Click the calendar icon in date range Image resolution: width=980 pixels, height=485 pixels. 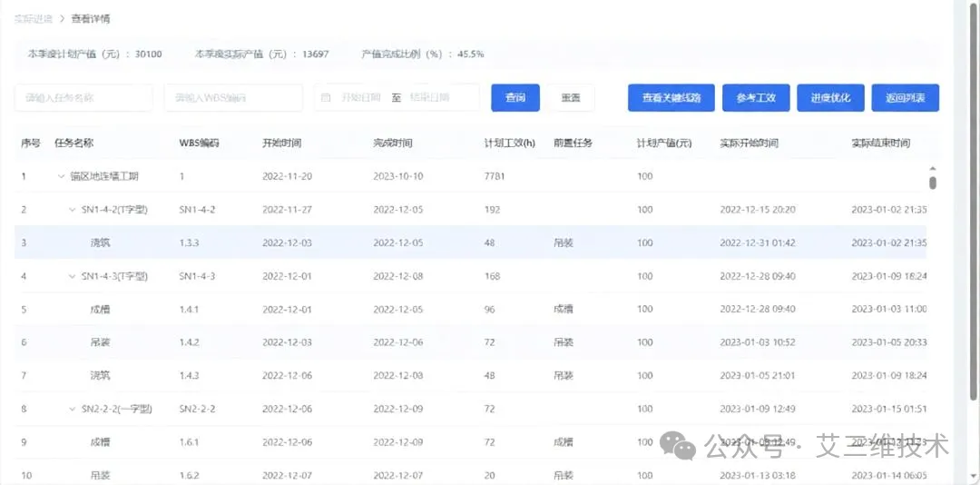325,97
